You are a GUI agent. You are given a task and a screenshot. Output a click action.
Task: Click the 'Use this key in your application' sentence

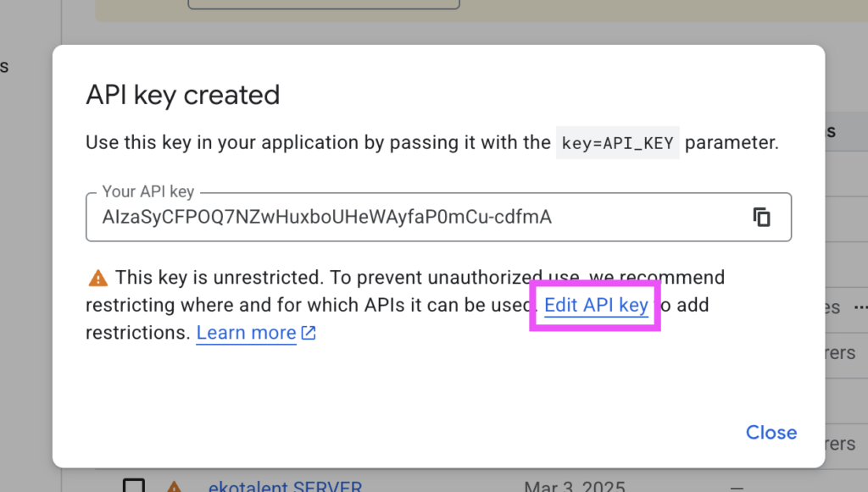click(318, 142)
